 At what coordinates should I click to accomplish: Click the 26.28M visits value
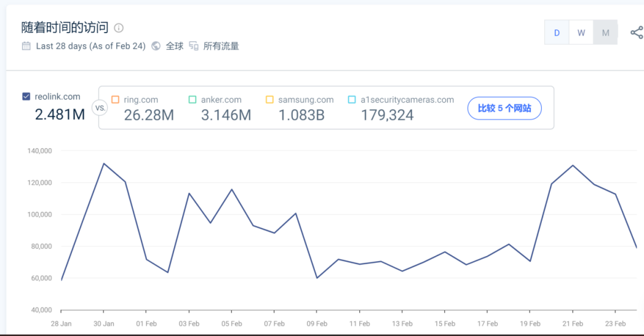[149, 115]
